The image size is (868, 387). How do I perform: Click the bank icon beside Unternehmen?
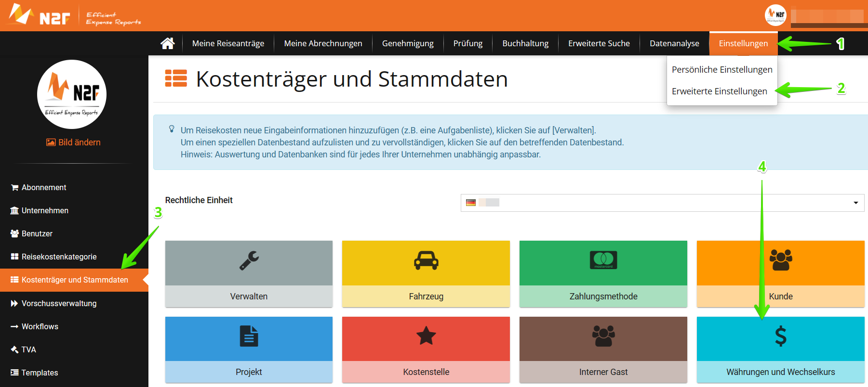click(x=14, y=210)
